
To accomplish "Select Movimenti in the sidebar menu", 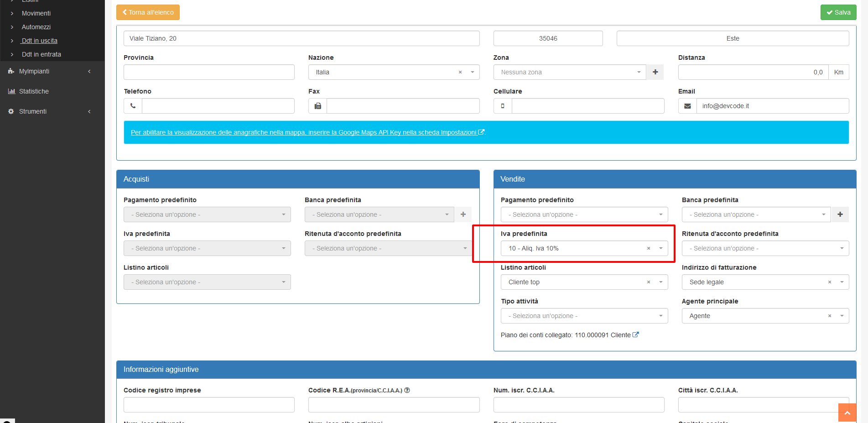I will pos(36,13).
